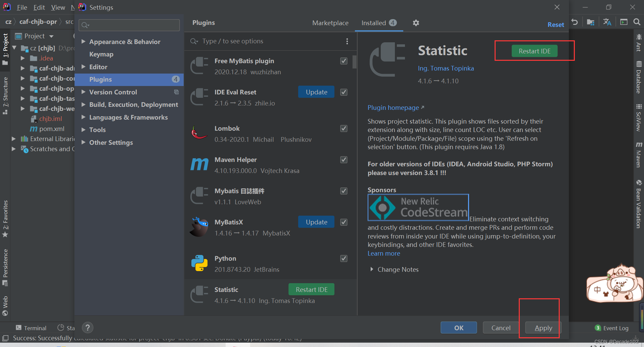Click the Reset link
Screen dimensions: 644x347
pyautogui.click(x=556, y=25)
